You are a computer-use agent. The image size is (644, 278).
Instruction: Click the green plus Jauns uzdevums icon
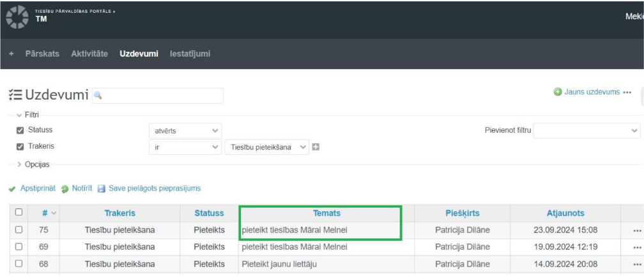pyautogui.click(x=558, y=92)
